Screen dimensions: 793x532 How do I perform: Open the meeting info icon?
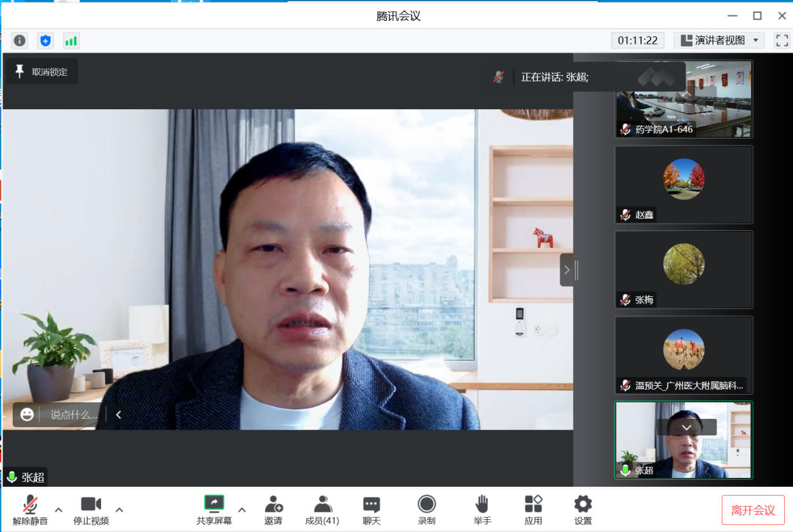pyautogui.click(x=20, y=41)
